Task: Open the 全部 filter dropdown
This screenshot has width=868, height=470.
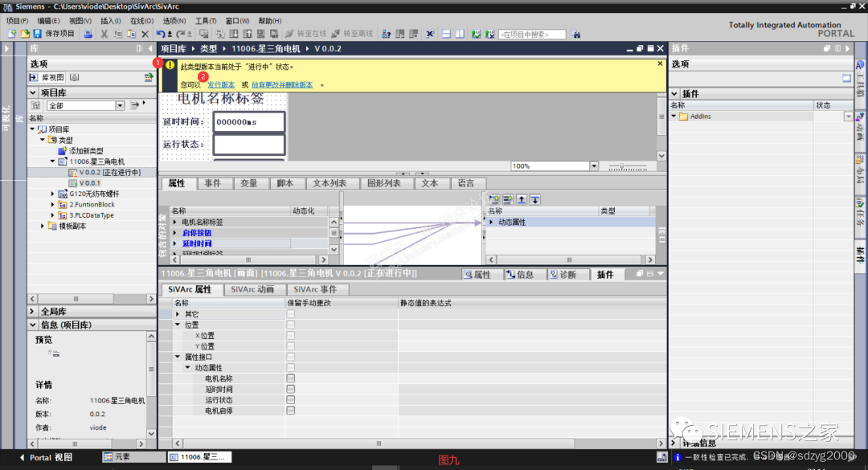Action: coord(120,105)
